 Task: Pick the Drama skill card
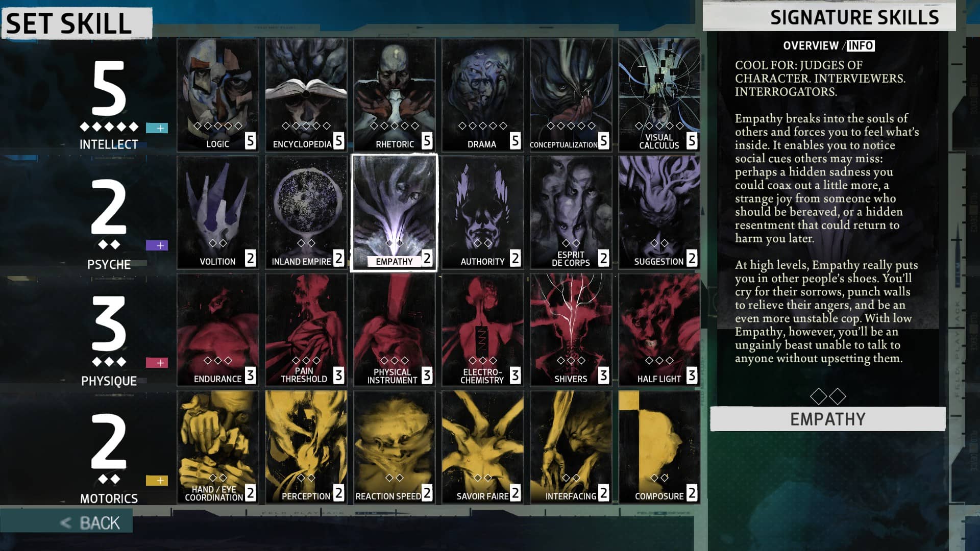click(x=482, y=95)
